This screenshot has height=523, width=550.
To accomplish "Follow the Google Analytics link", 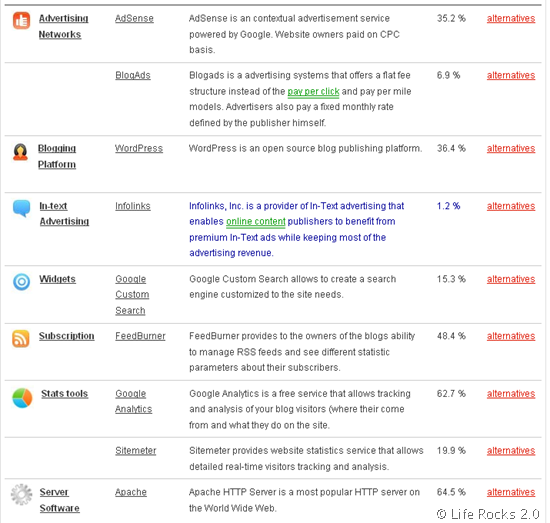I will [134, 401].
